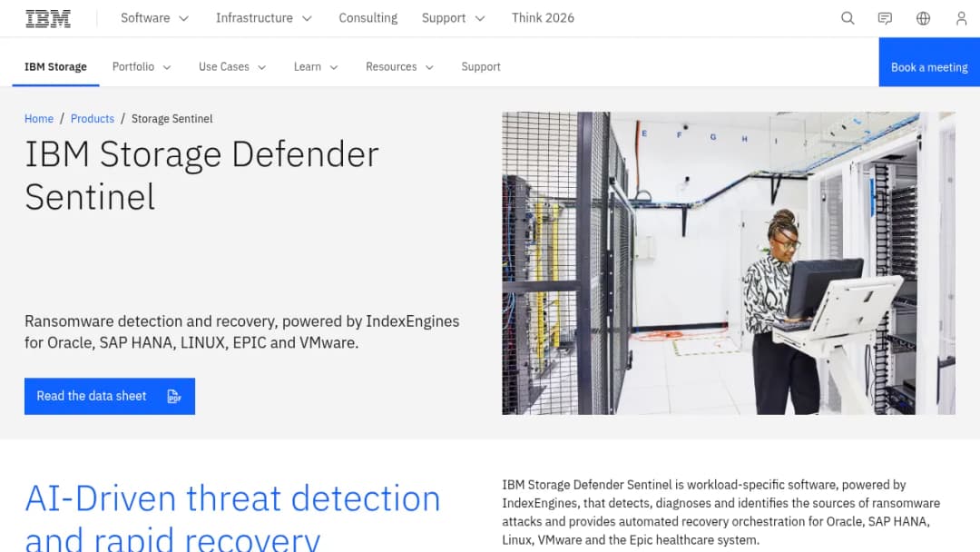Screen dimensions: 980x552
Task: Open the search icon
Action: (848, 18)
